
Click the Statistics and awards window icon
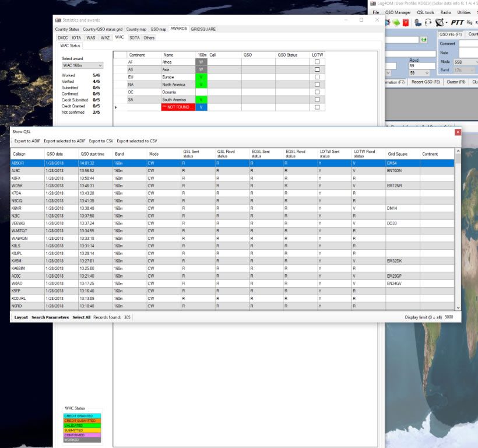(58, 20)
